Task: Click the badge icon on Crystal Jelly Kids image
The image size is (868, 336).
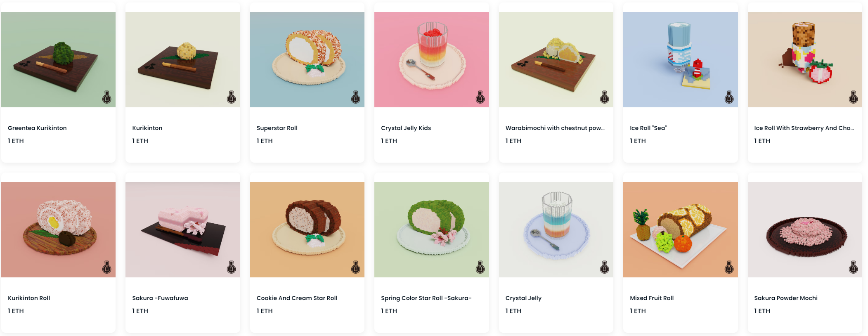Action: pyautogui.click(x=480, y=97)
